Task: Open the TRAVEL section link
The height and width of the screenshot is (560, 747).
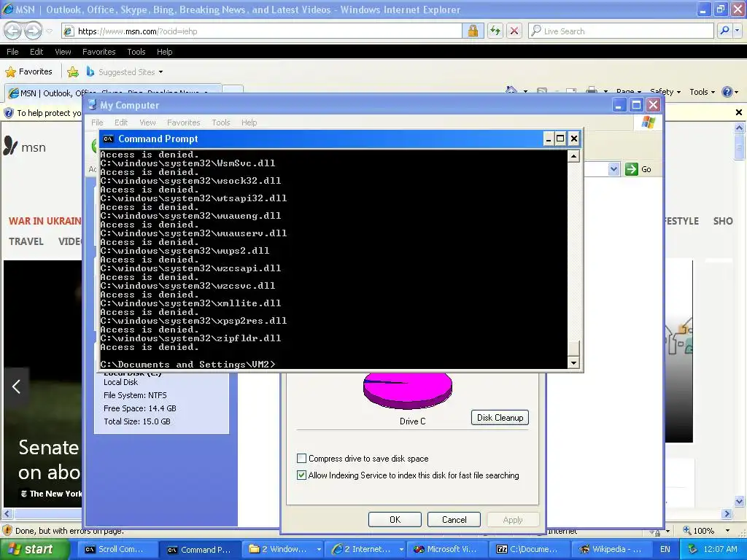Action: point(26,241)
